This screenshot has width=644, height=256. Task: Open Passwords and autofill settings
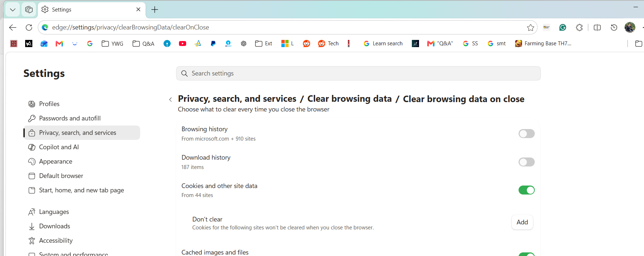coord(82,118)
